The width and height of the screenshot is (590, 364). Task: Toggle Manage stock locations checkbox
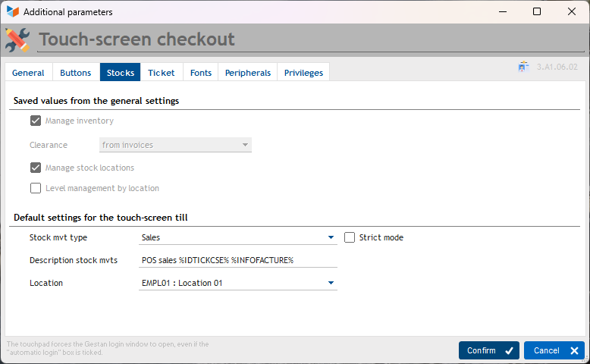(x=36, y=168)
